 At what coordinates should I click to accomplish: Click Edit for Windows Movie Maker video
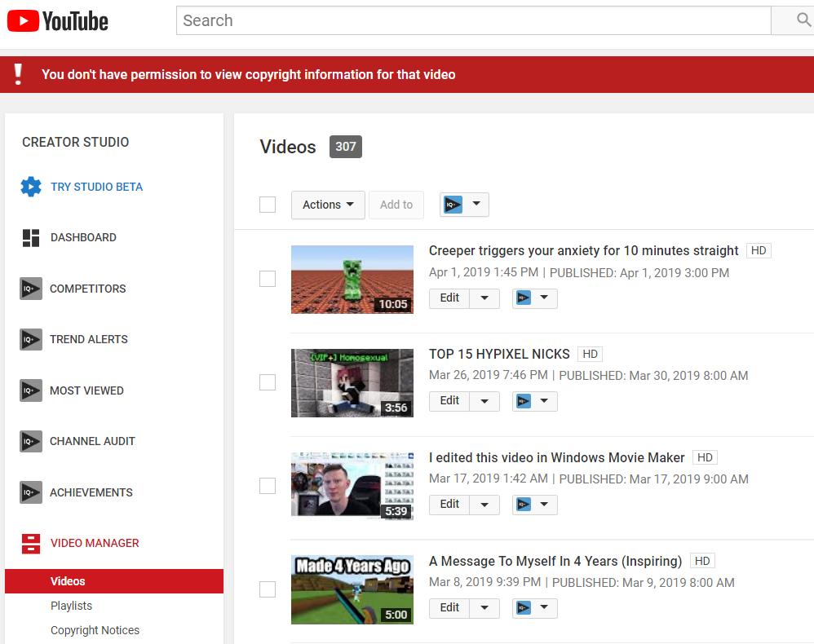[449, 505]
